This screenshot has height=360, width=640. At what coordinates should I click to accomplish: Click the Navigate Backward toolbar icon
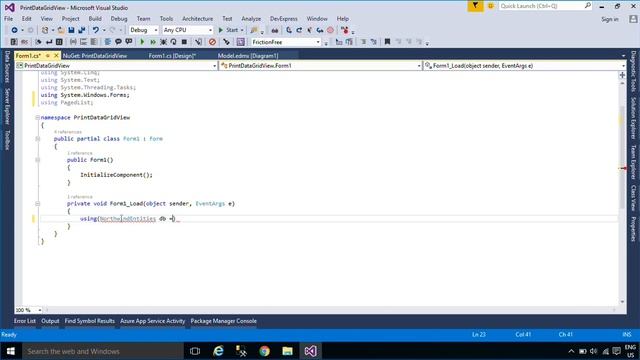pyautogui.click(x=14, y=30)
